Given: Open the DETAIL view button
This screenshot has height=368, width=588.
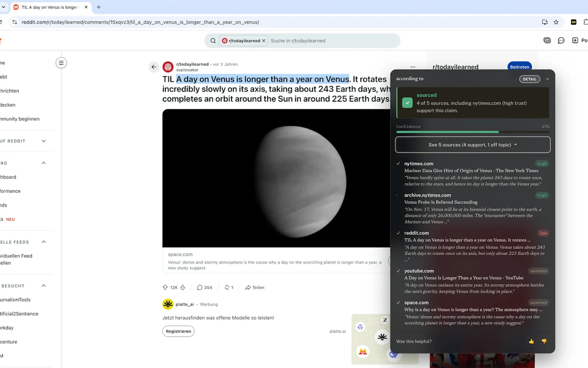Looking at the screenshot, I should 530,79.
